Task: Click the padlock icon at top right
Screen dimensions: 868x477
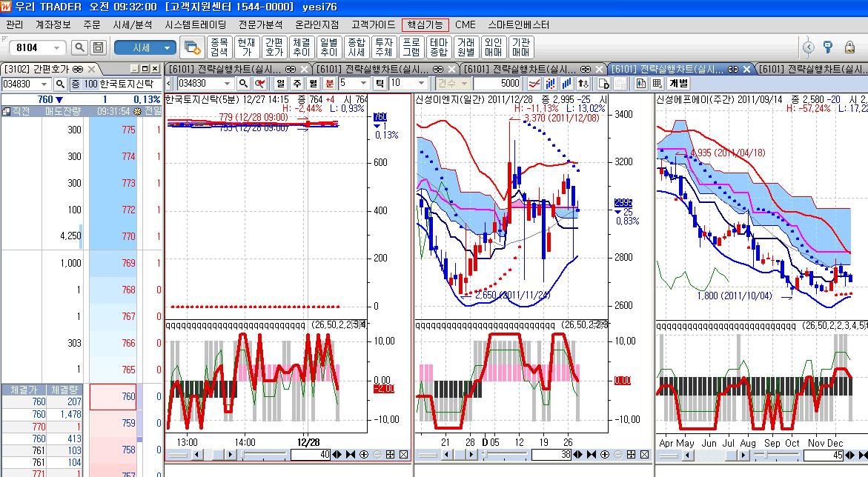Action: point(828,47)
